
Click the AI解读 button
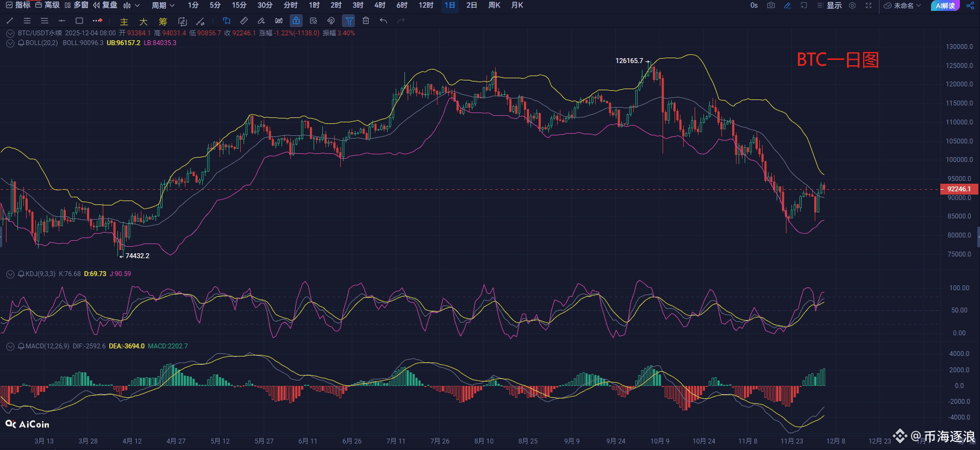(x=945, y=5)
